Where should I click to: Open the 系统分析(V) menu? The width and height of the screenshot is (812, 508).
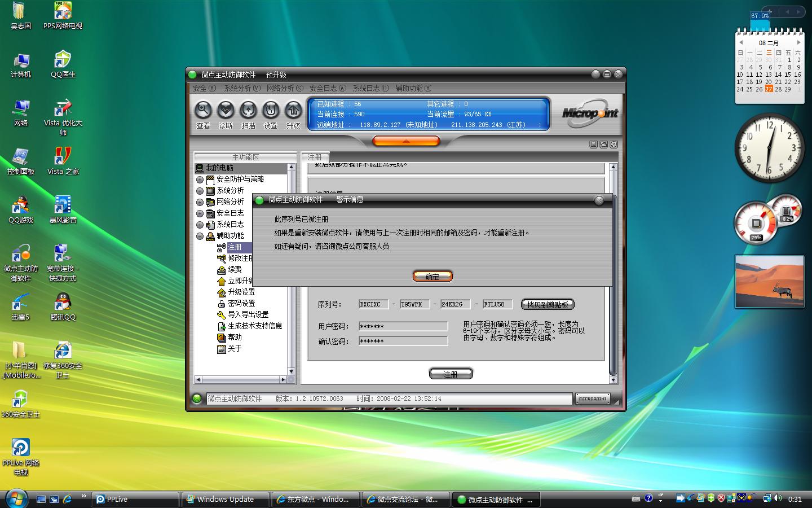[x=242, y=88]
